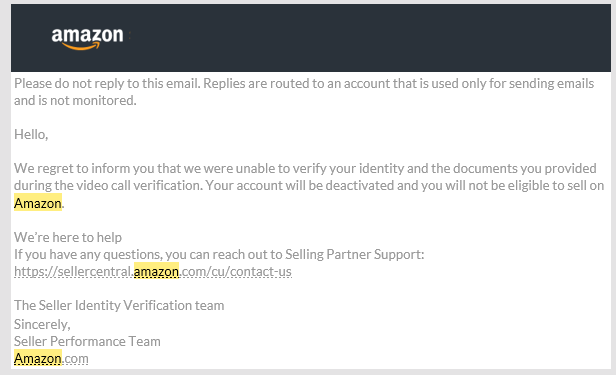The height and width of the screenshot is (375, 616).
Task: Select the 'We're here to help' heading
Action: tap(68, 237)
